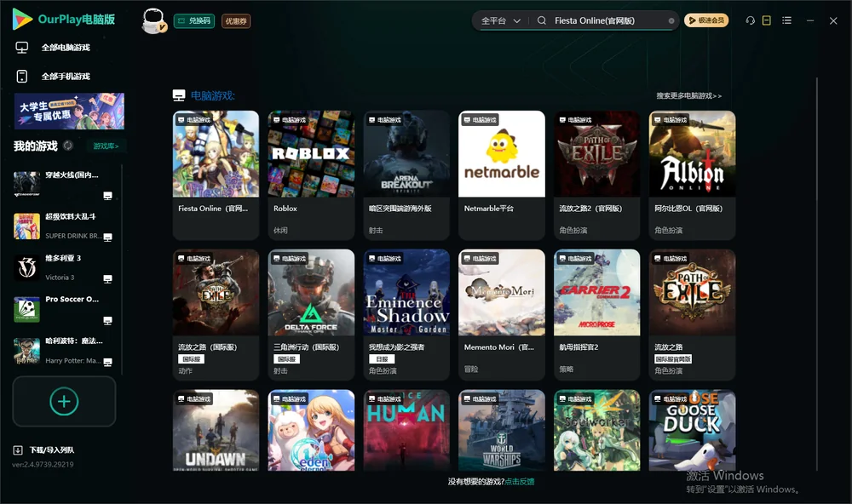Click the add game plus icon
852x504 pixels.
click(64, 401)
